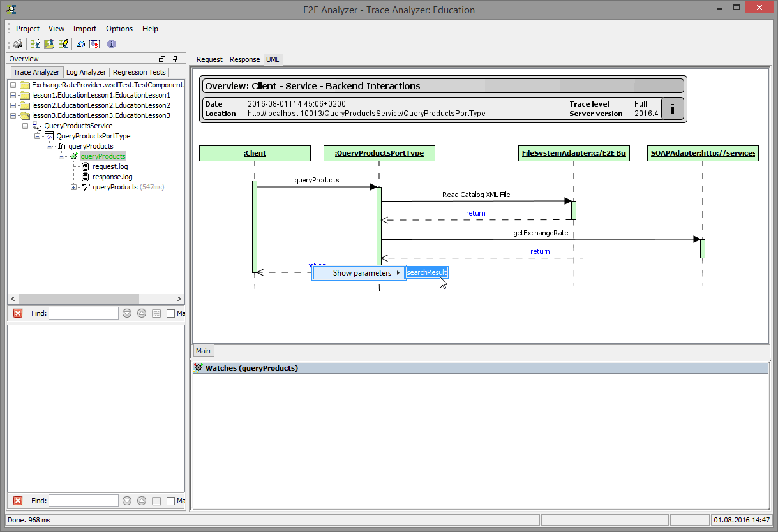Image resolution: width=778 pixels, height=532 pixels.
Task: Click the purple information toolbar icon
Action: (112, 44)
